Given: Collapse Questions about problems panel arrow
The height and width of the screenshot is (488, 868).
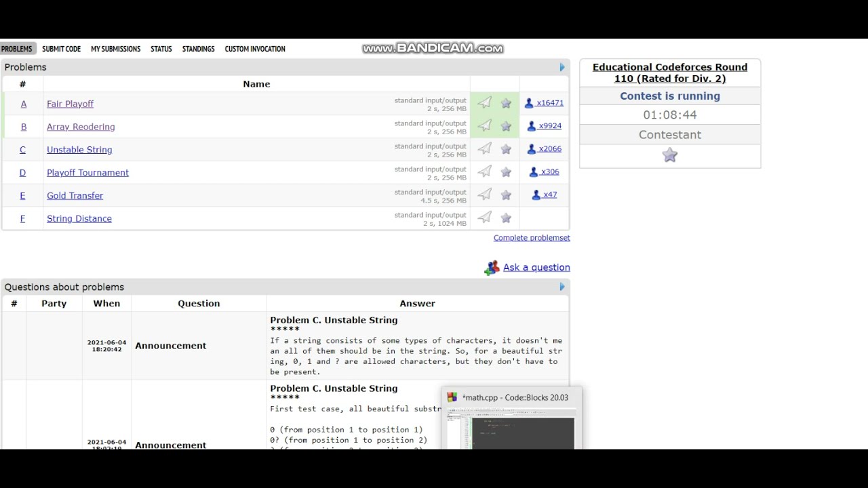Looking at the screenshot, I should (562, 287).
